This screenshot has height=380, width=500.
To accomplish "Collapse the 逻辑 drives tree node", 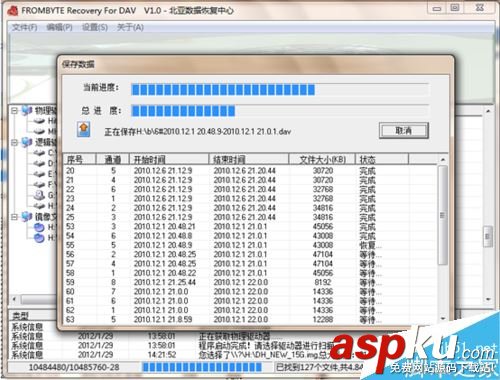I will pyautogui.click(x=14, y=142).
